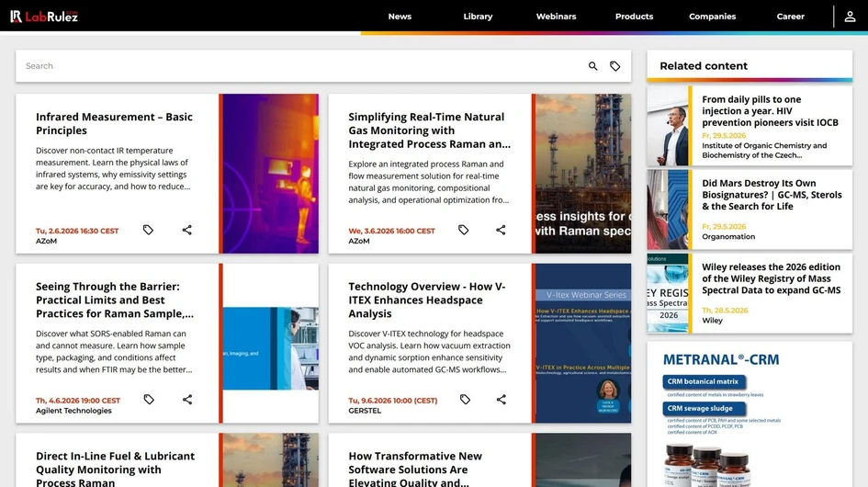The width and height of the screenshot is (868, 487).
Task: Click the Wiley Registry 2026 thumbnail
Action: pyautogui.click(x=668, y=293)
